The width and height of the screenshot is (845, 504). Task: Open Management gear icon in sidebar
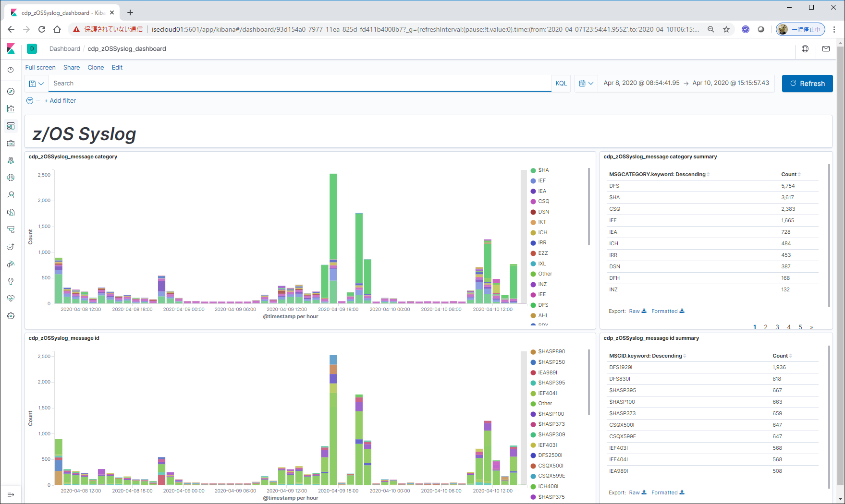tap(11, 316)
